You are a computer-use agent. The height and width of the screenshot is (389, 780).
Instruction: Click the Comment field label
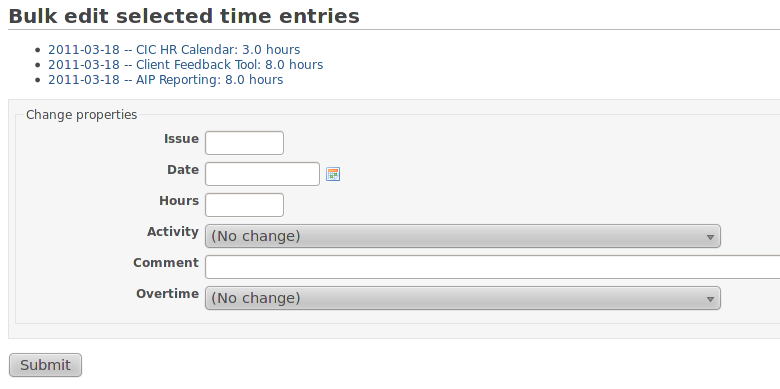tap(166, 263)
